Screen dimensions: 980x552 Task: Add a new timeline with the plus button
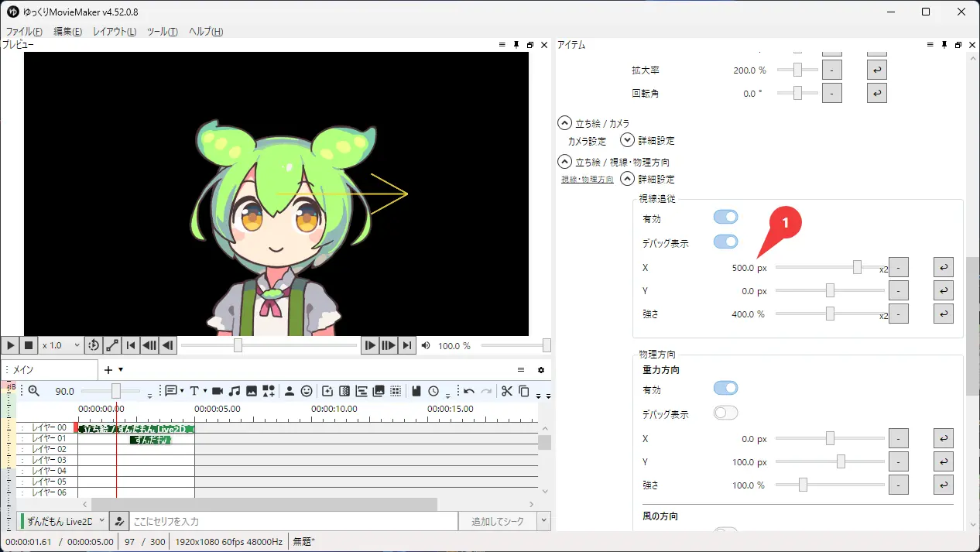point(109,370)
